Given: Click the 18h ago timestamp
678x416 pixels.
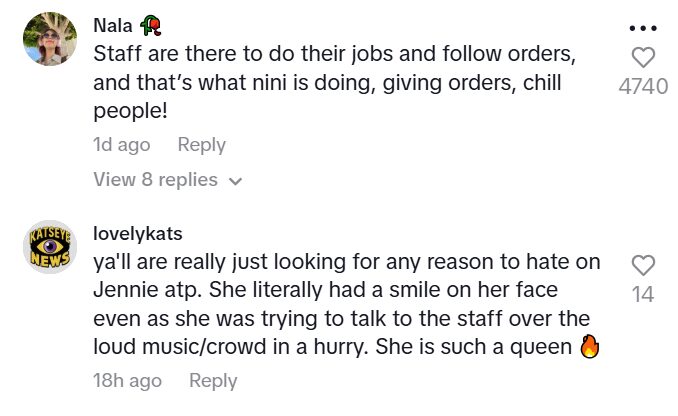Looking at the screenshot, I should coord(127,381).
